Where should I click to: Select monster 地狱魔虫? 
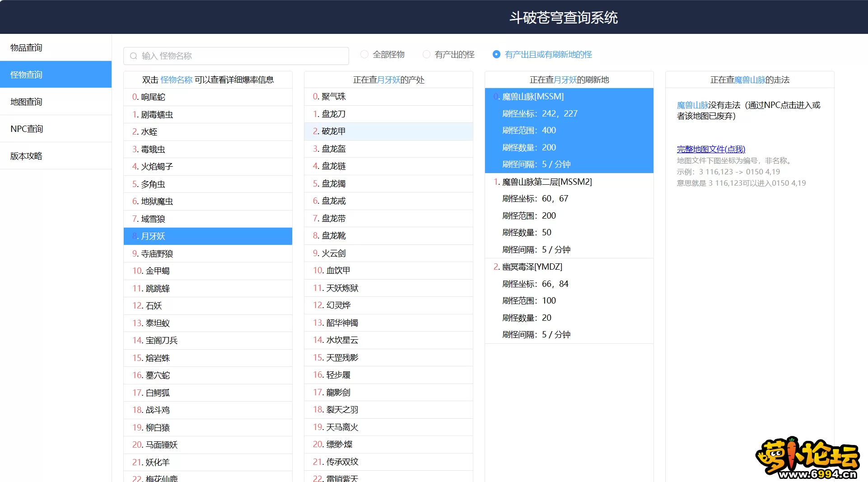[208, 201]
